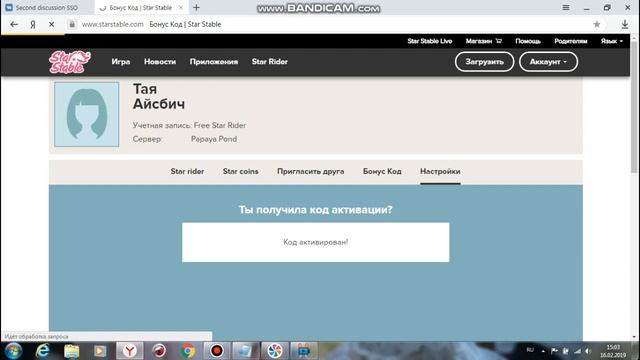This screenshot has height=360, width=640.
Task: Click the profile avatar picture
Action: click(x=87, y=114)
